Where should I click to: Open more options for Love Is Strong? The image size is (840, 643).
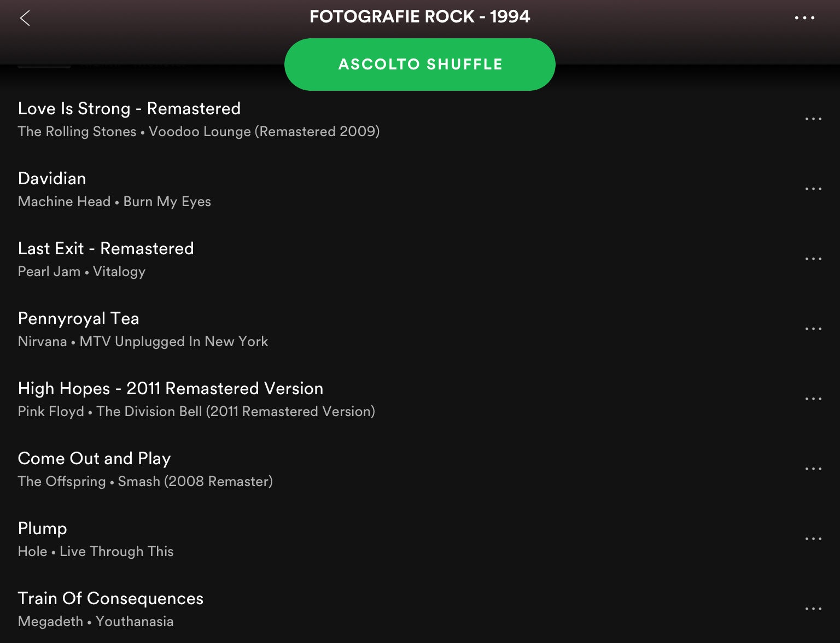point(813,119)
